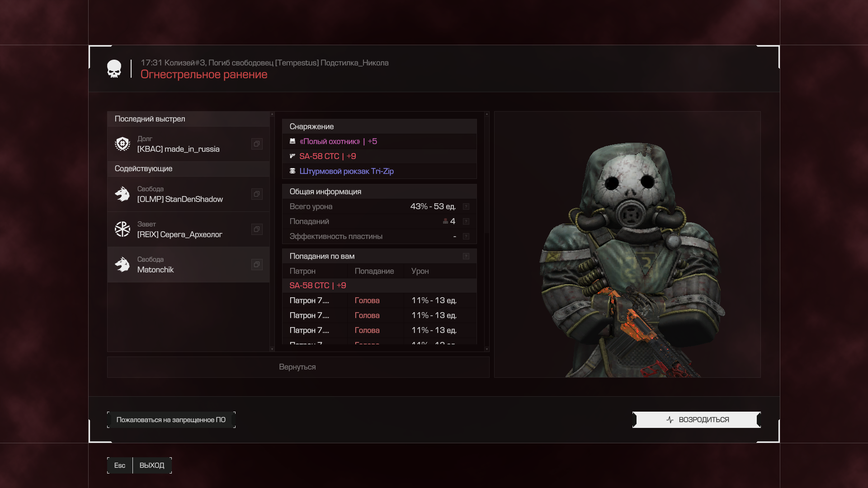
Task: Click details panel scroll down arrow
Action: (x=486, y=349)
